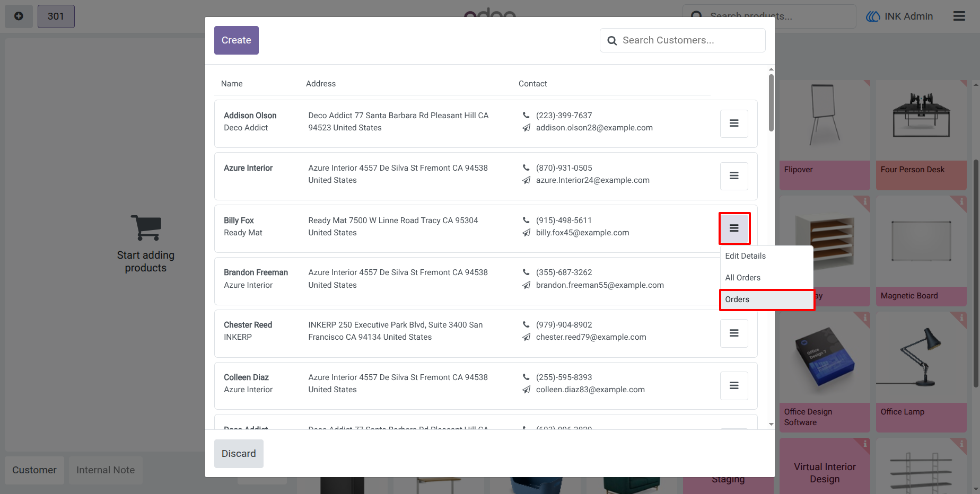Click the Address column header
The width and height of the screenshot is (980, 494).
(321, 84)
